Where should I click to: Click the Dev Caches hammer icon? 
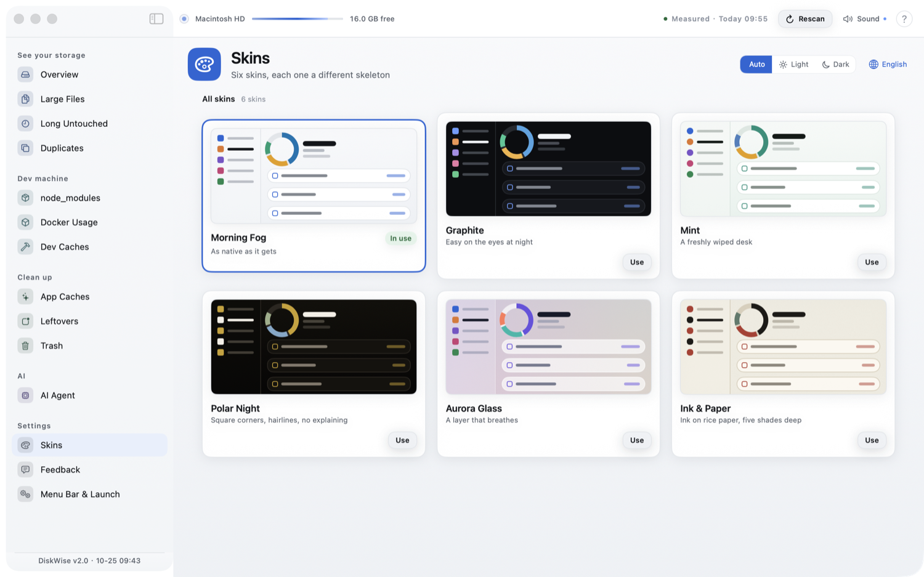coord(25,247)
